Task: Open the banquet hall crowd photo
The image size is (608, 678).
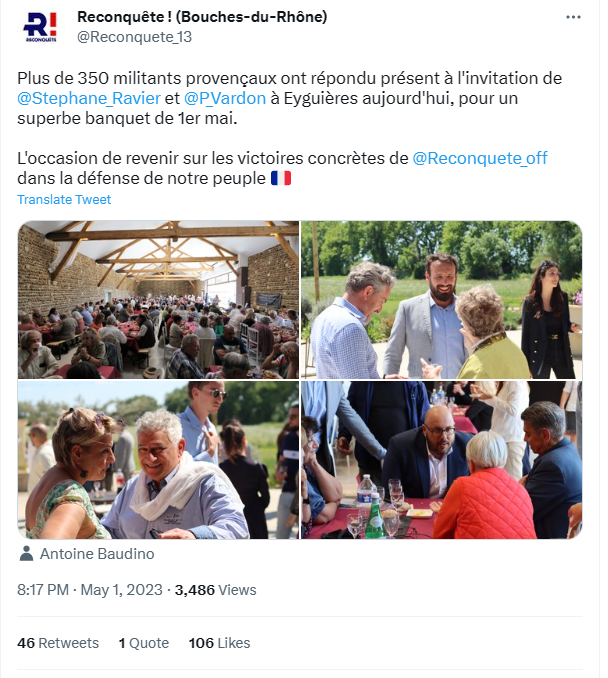Action: [x=158, y=300]
